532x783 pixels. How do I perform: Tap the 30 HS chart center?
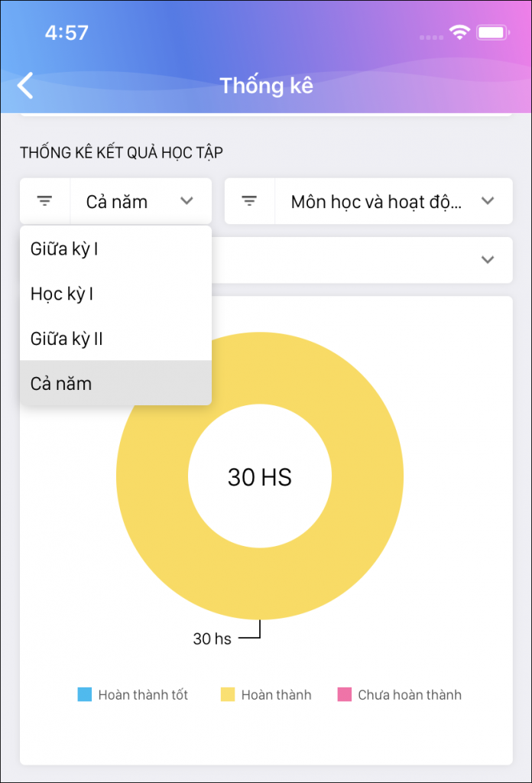click(260, 477)
